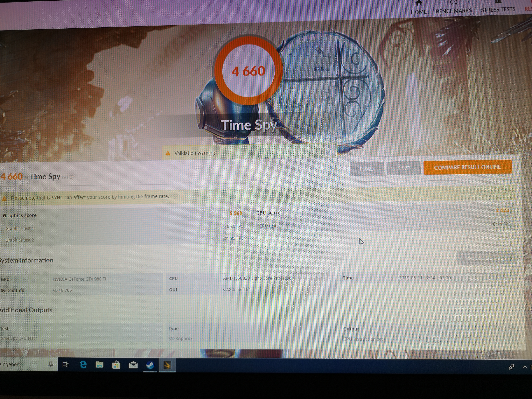Click the Home house icon
This screenshot has width=532, height=399.
[x=419, y=3]
